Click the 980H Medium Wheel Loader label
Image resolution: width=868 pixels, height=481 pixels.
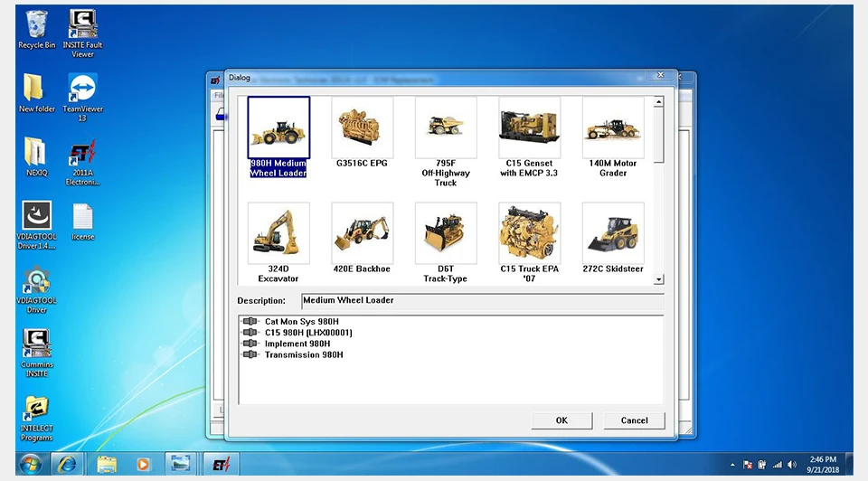coord(278,168)
